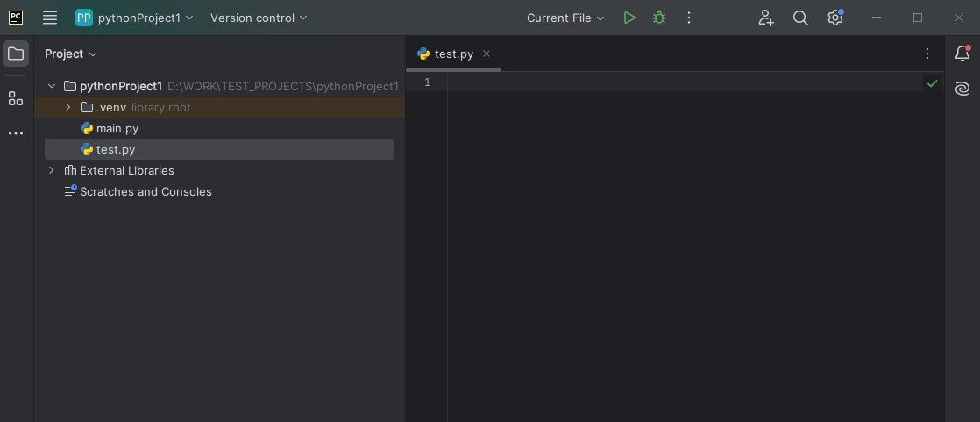Open Search Everywhere magnifier icon
980x422 pixels.
pos(800,18)
